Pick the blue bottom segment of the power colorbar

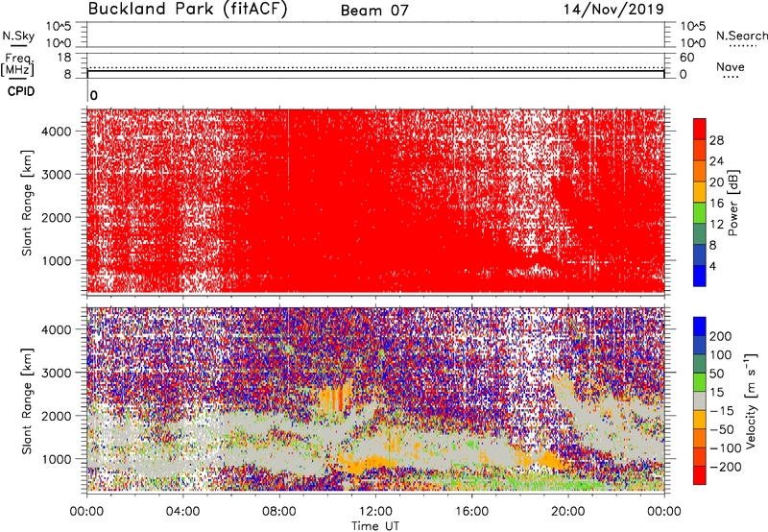click(700, 276)
